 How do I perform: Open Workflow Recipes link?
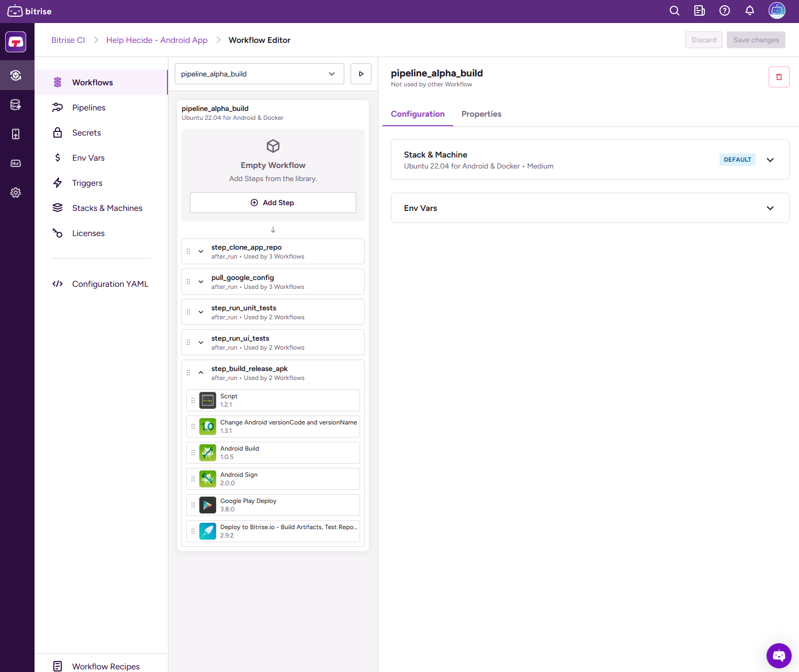coord(101,666)
